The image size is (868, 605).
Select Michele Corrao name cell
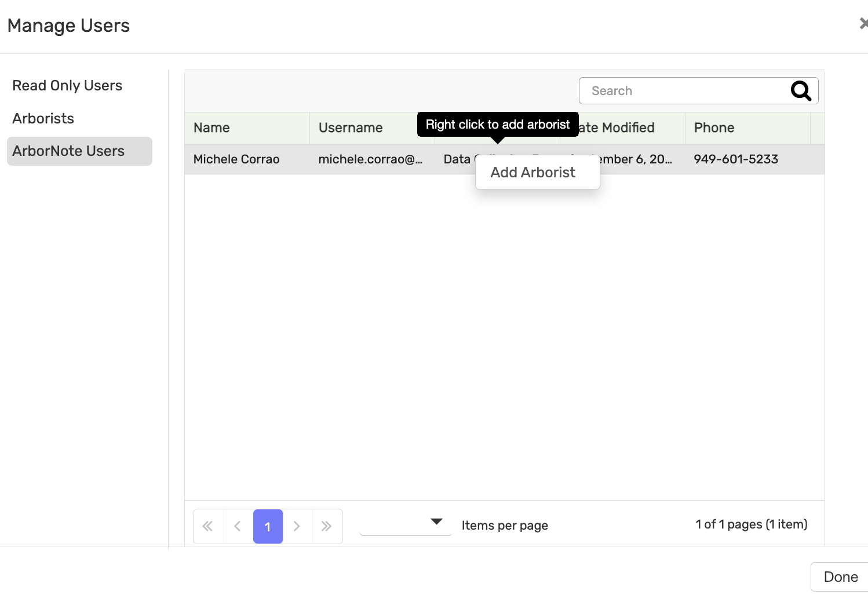[247, 159]
